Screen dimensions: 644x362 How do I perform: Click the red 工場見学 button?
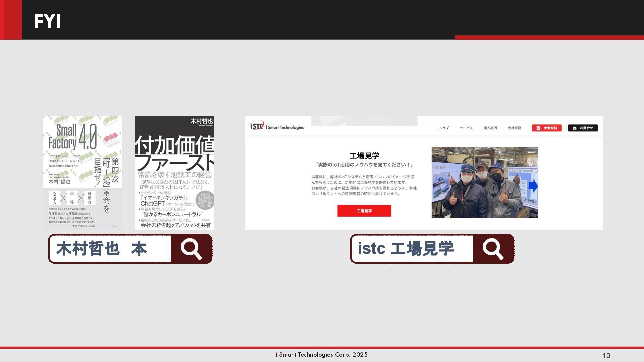tap(364, 211)
